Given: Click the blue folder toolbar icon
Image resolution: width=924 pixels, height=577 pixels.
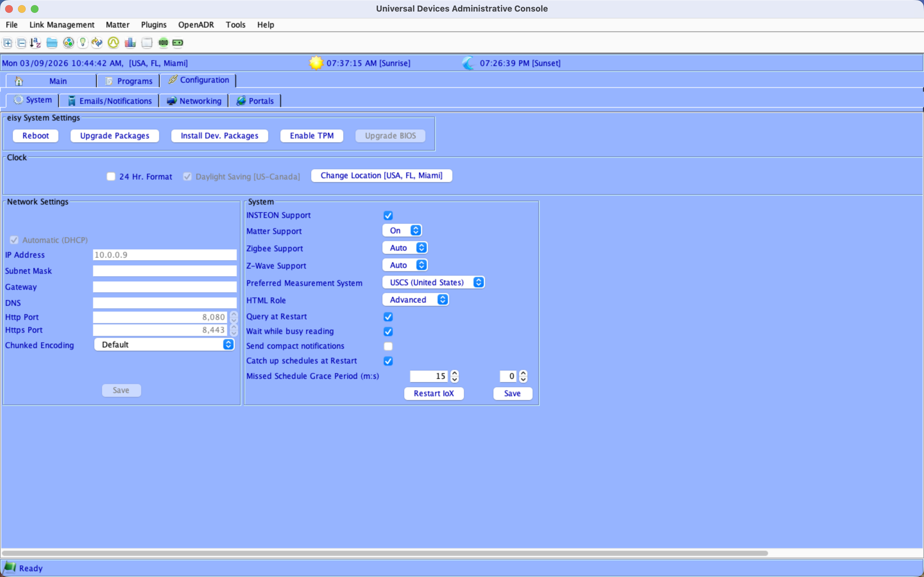Looking at the screenshot, I should click(52, 43).
